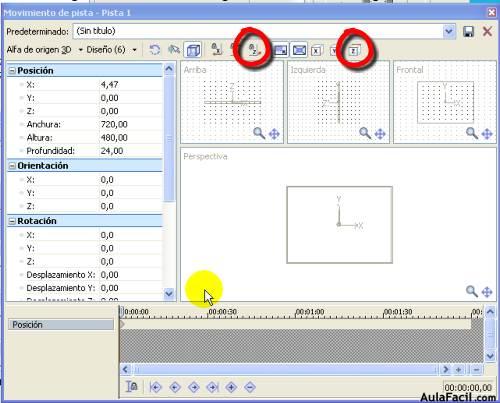This screenshot has height=403, width=500.
Task: Go to the next keyframe
Action: click(x=194, y=387)
